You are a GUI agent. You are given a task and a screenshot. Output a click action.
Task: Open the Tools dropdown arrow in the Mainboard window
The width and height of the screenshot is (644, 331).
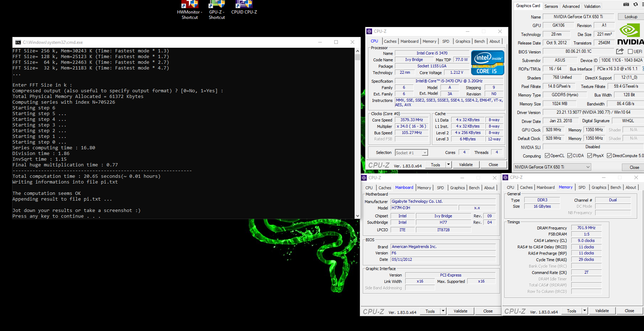(x=443, y=311)
